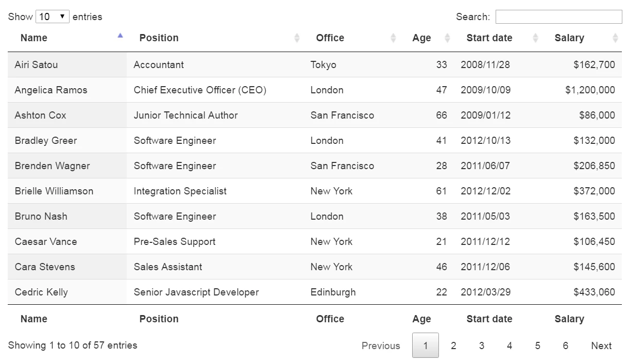The image size is (644, 362).
Task: Jump to page 3
Action: 481,345
